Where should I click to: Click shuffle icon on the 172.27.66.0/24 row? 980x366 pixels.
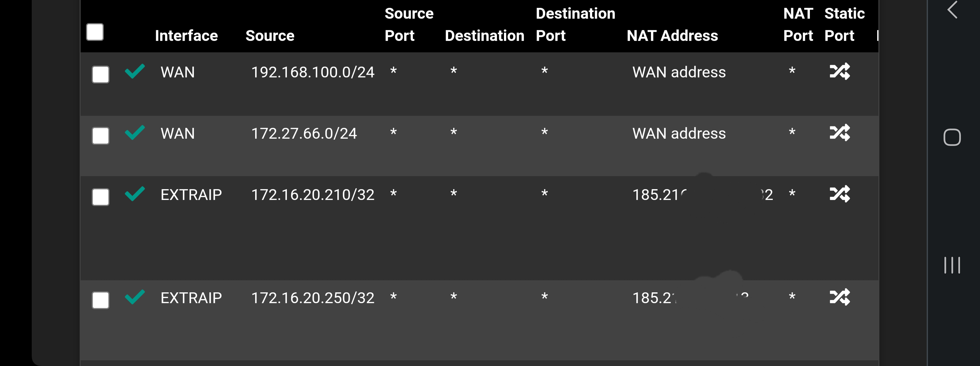840,132
